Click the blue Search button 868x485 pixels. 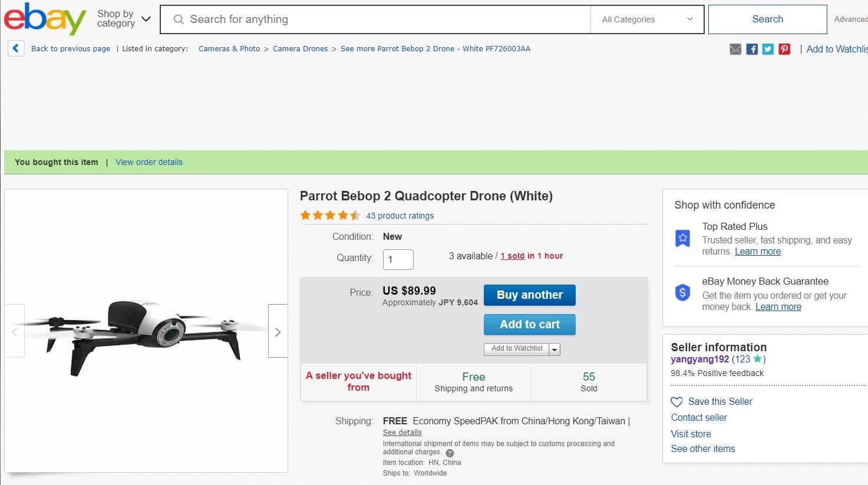click(767, 19)
